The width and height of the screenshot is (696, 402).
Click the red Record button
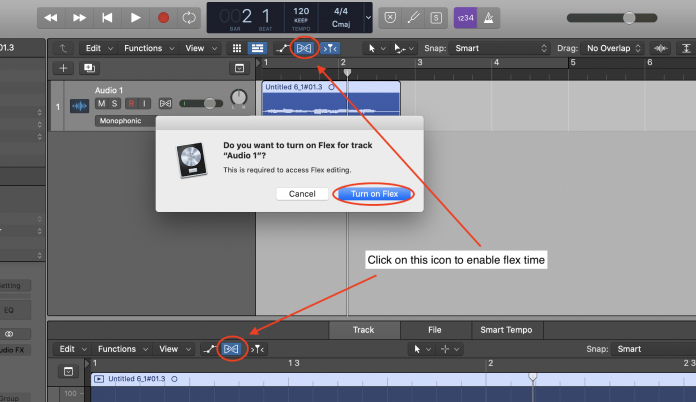point(163,18)
